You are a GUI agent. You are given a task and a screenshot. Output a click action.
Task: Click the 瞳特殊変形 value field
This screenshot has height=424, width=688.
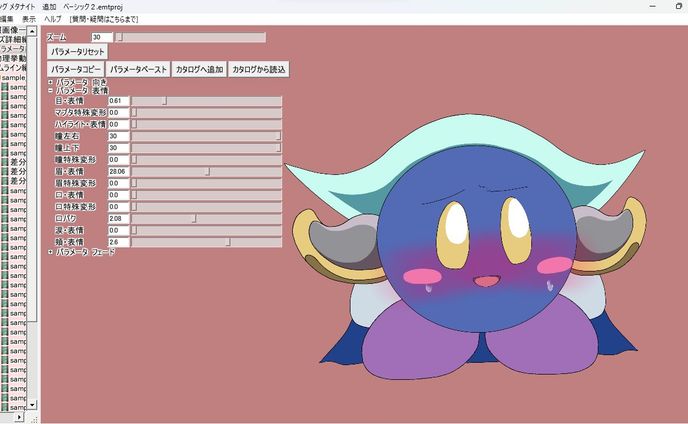(x=118, y=160)
